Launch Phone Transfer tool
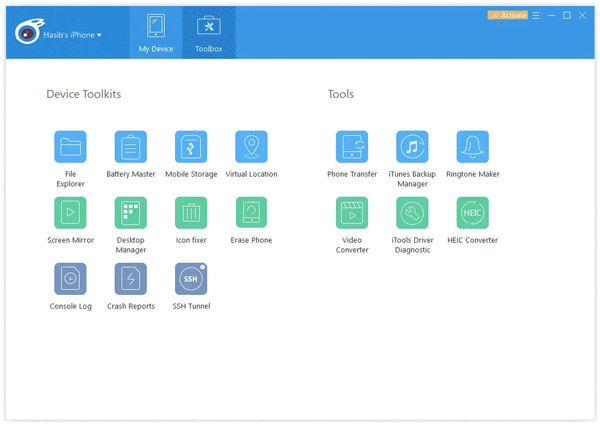The width and height of the screenshot is (600, 425). pos(352,147)
